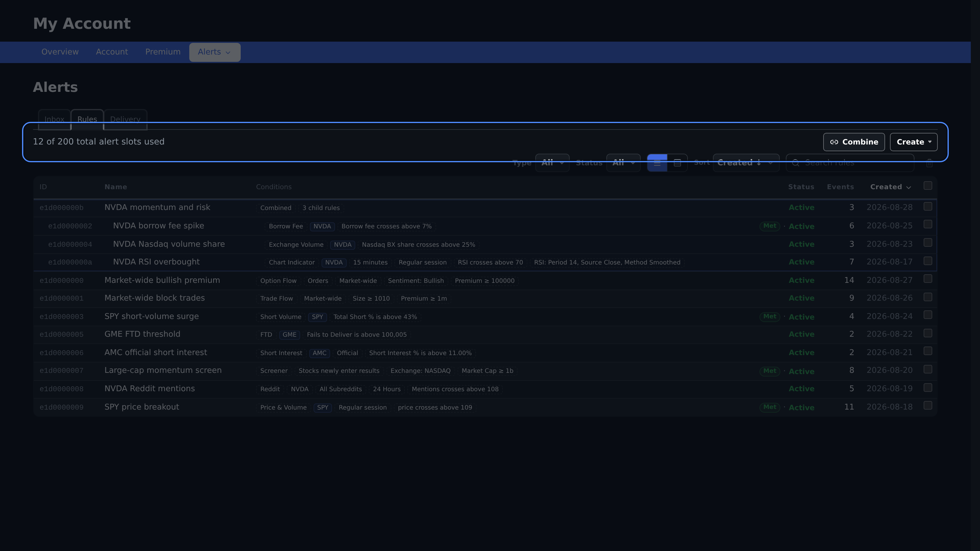Open the Sort by Created dropdown

click(x=746, y=163)
